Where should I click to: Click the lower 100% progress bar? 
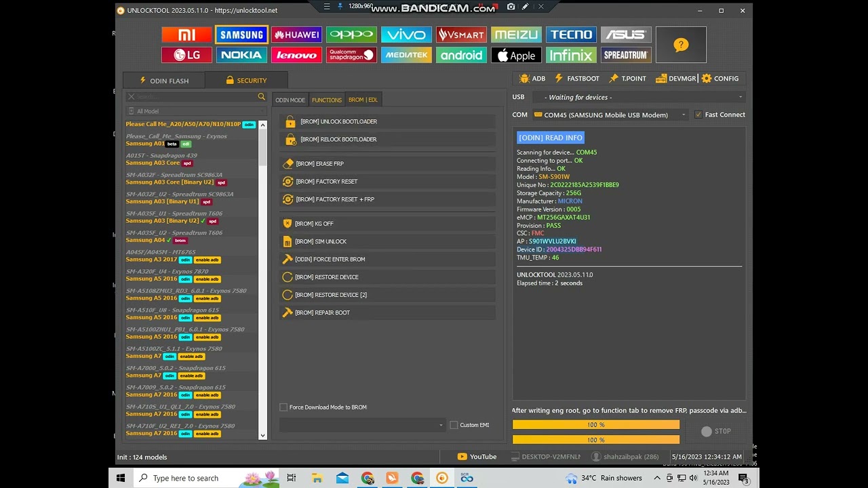pyautogui.click(x=596, y=440)
